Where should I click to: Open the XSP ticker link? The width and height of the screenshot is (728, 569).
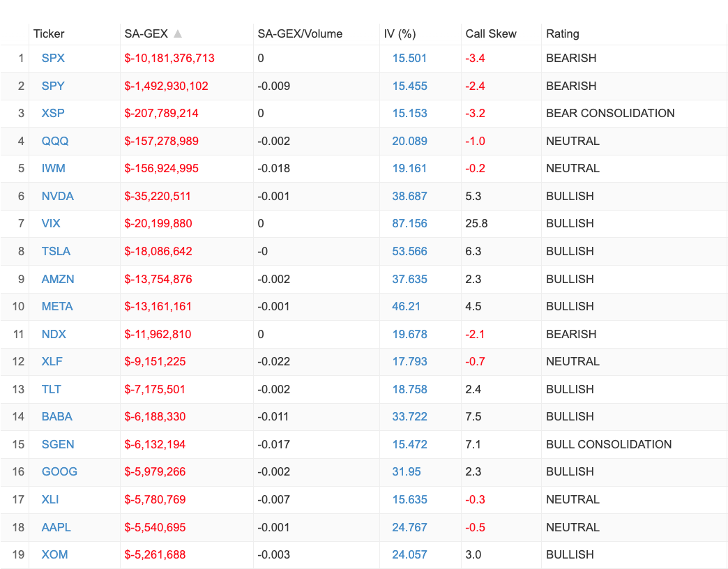53,113
